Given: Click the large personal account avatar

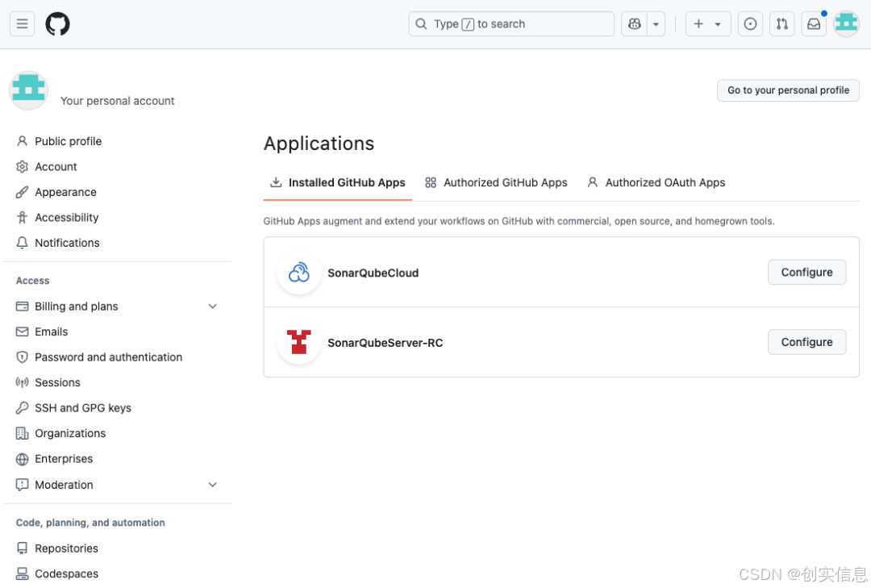Looking at the screenshot, I should pyautogui.click(x=28, y=90).
